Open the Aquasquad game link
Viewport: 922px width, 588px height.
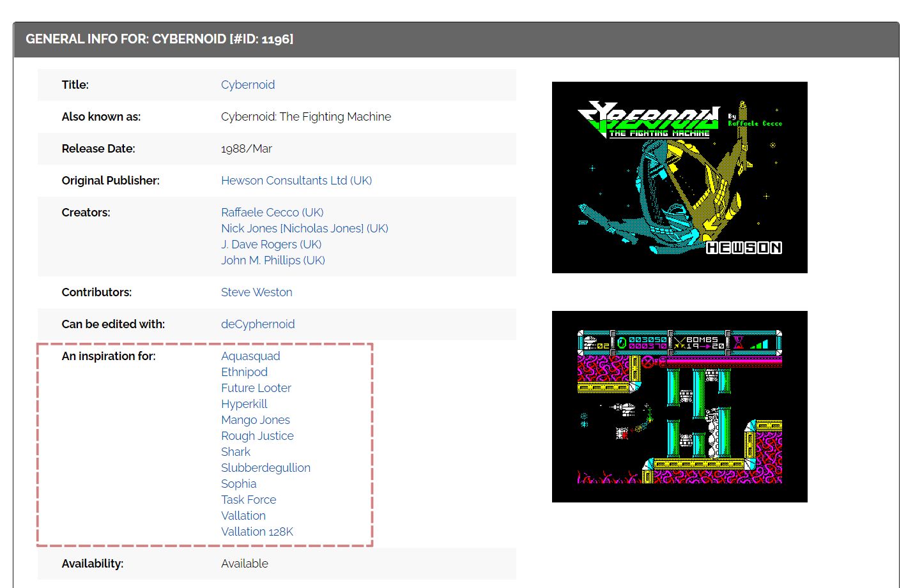(250, 356)
